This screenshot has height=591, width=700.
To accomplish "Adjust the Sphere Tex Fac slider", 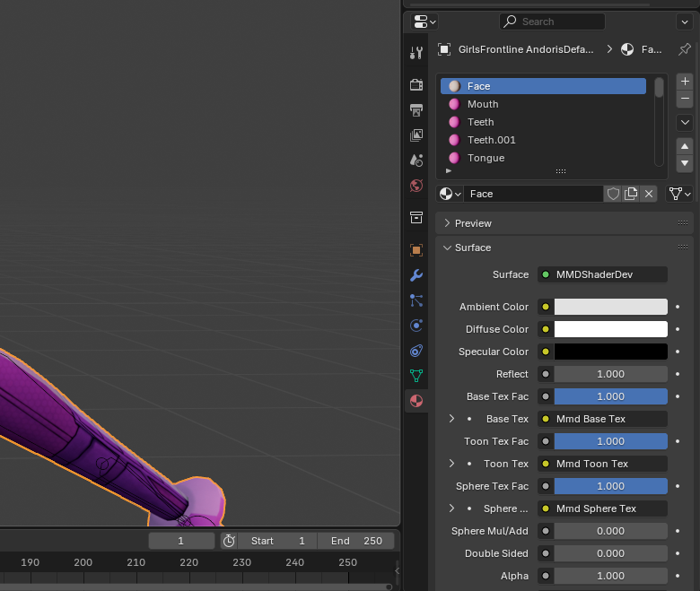I will point(611,486).
